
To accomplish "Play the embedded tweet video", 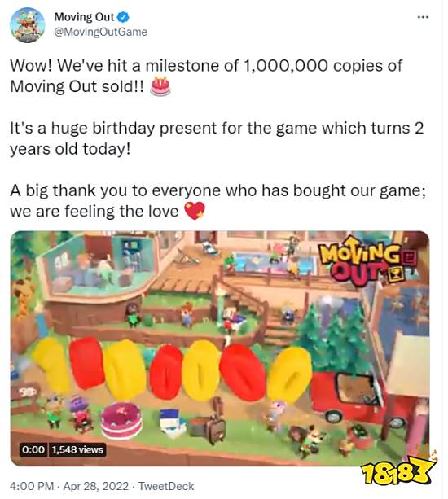I will pyautogui.click(x=220, y=348).
